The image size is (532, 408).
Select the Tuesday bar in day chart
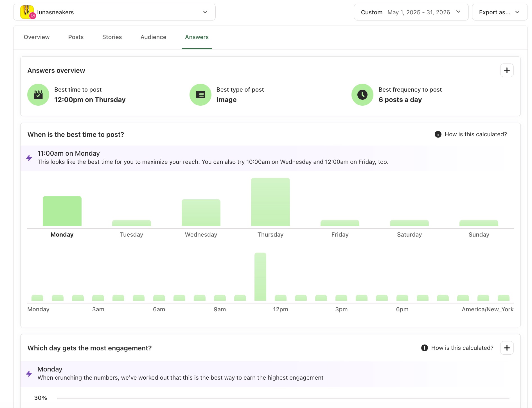(132, 223)
